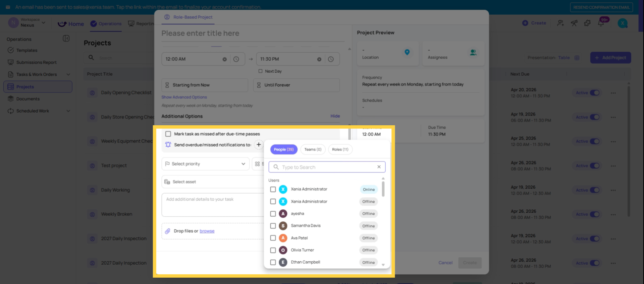
Task: Open the Starting from Now selector
Action: point(205,85)
